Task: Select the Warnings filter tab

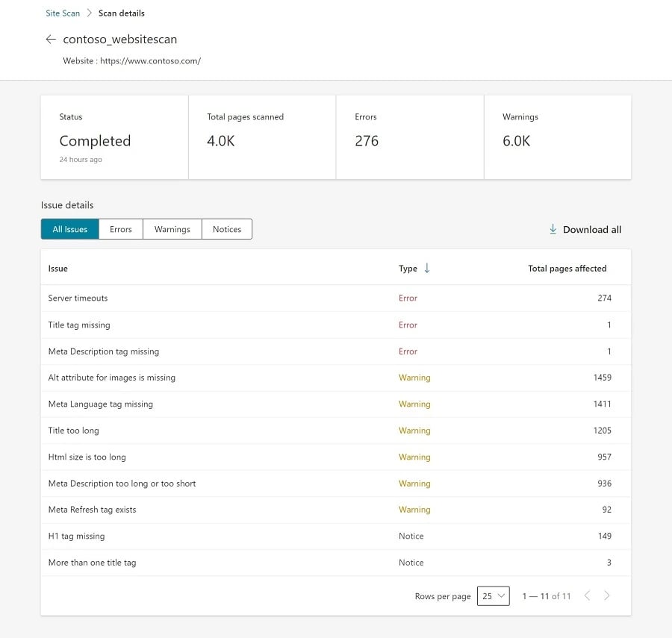Action: pos(172,229)
